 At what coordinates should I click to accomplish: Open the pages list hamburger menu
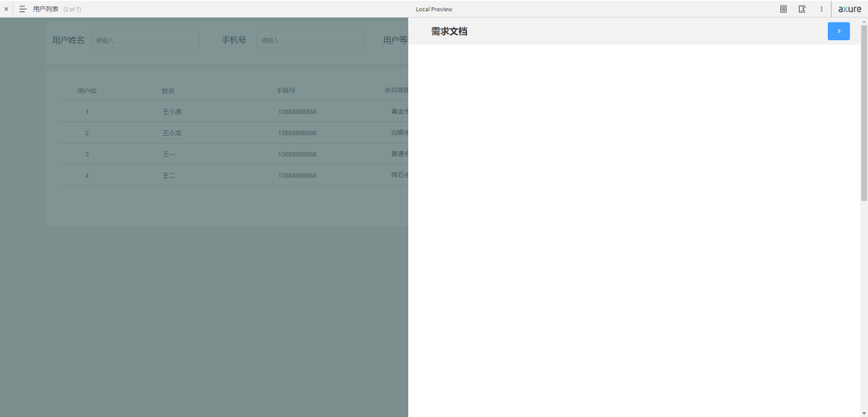tap(23, 9)
